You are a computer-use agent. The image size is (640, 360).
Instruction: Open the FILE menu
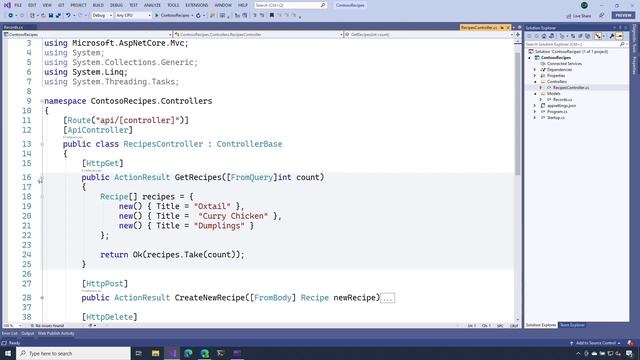pos(18,5)
